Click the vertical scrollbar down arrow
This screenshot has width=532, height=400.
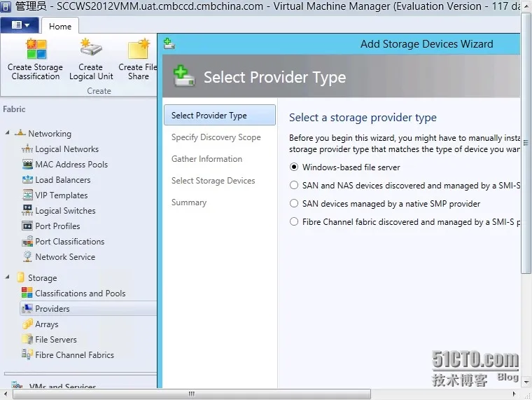526,382
